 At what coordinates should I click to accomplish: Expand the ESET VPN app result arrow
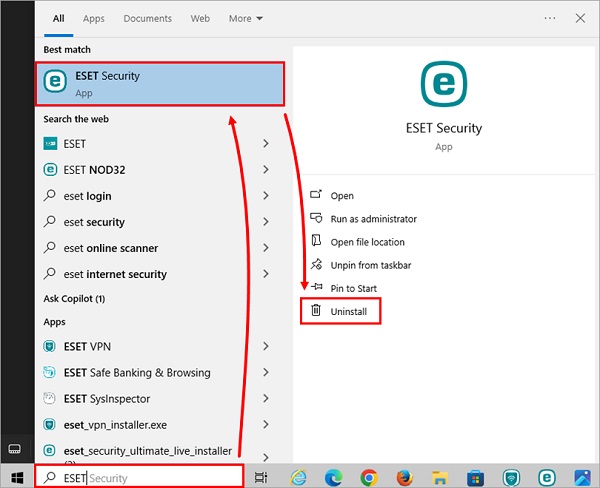point(266,346)
